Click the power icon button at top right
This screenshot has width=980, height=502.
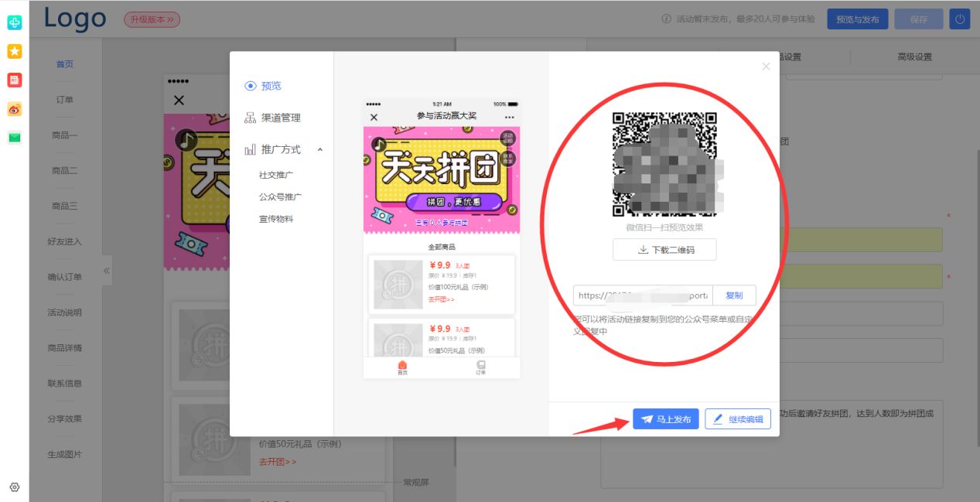960,19
